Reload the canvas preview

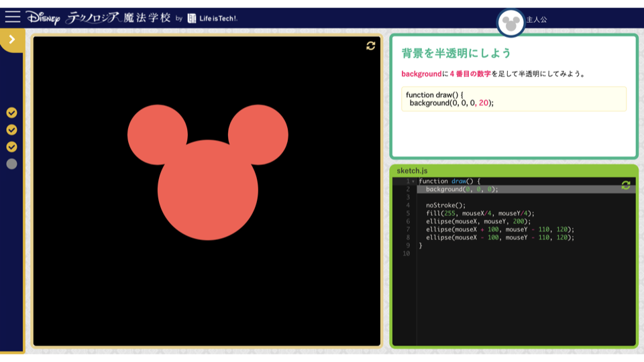point(370,46)
